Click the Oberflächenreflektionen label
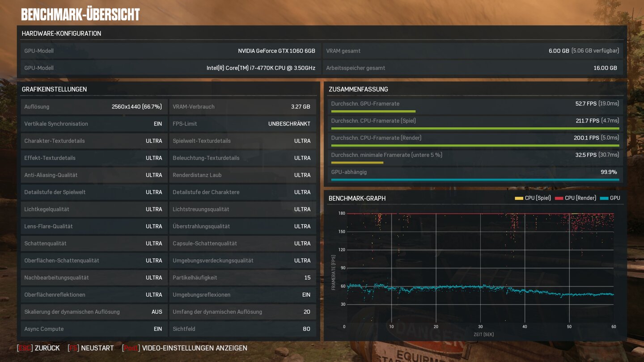The image size is (644, 362). (55, 295)
